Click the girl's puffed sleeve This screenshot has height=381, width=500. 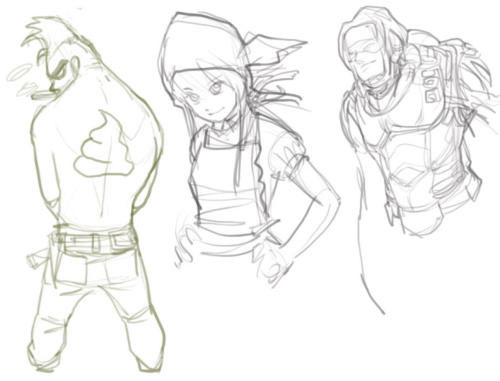click(288, 154)
